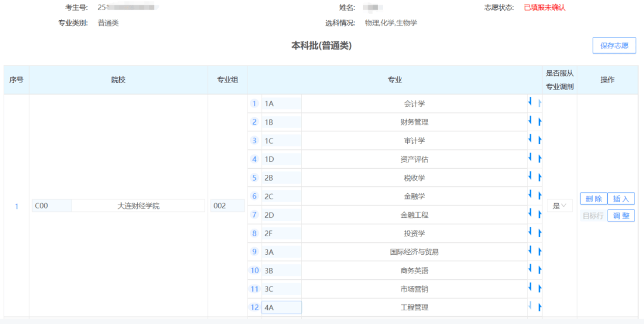Click the major code field 1B

point(281,122)
